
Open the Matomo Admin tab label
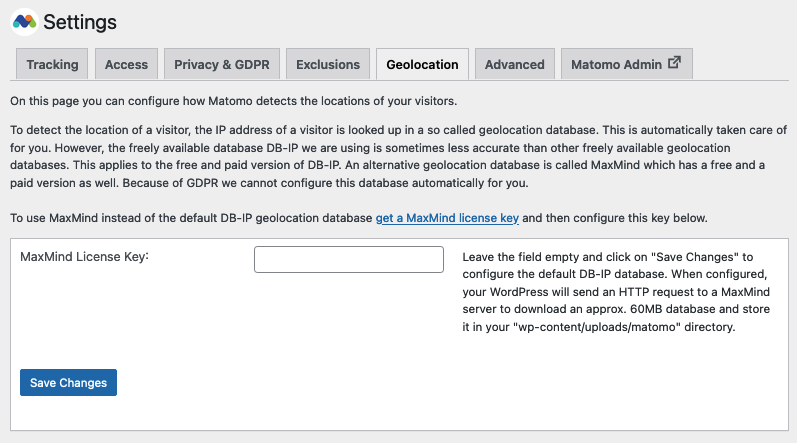(x=616, y=65)
